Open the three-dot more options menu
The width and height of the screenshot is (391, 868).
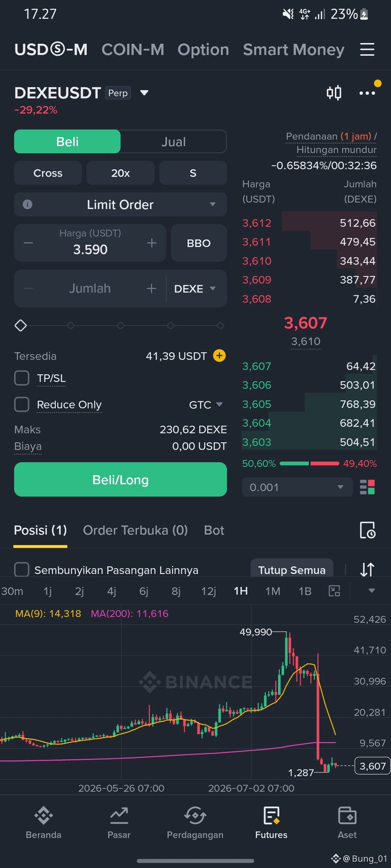point(367,93)
